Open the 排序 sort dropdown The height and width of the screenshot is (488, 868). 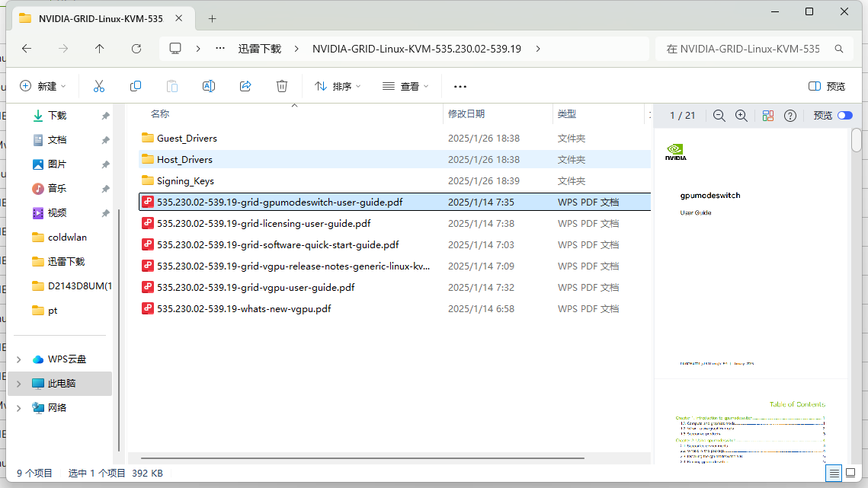pos(338,87)
